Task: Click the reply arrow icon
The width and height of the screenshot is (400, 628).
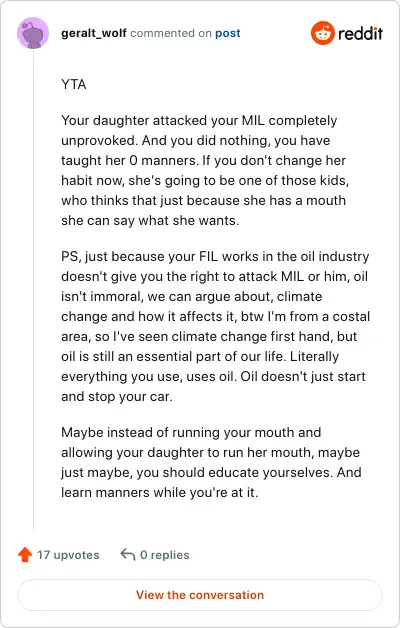Action: pos(128,555)
